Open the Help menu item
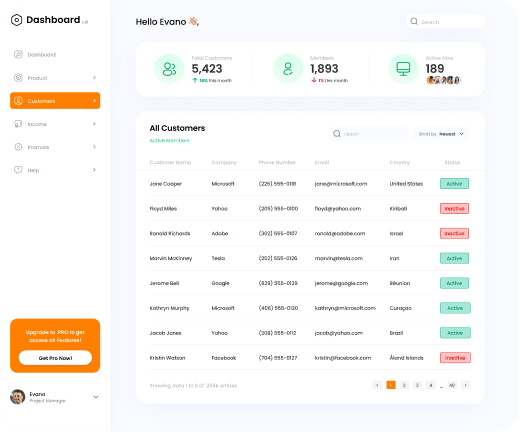520x432 pixels. 55,170
